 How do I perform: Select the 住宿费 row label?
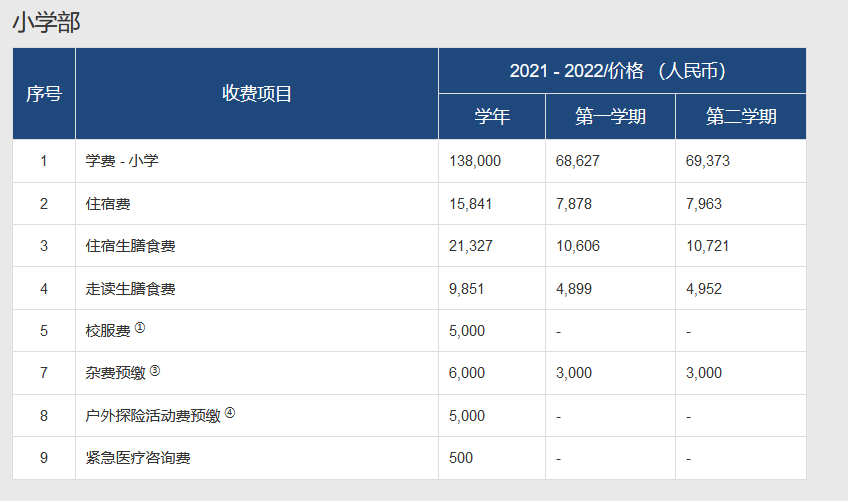pyautogui.click(x=108, y=204)
